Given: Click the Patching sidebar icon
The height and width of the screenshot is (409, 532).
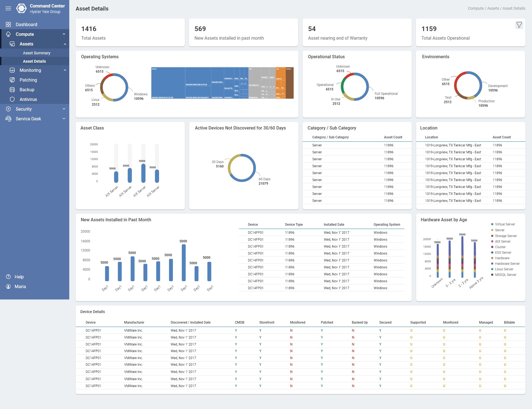Looking at the screenshot, I should coord(12,80).
